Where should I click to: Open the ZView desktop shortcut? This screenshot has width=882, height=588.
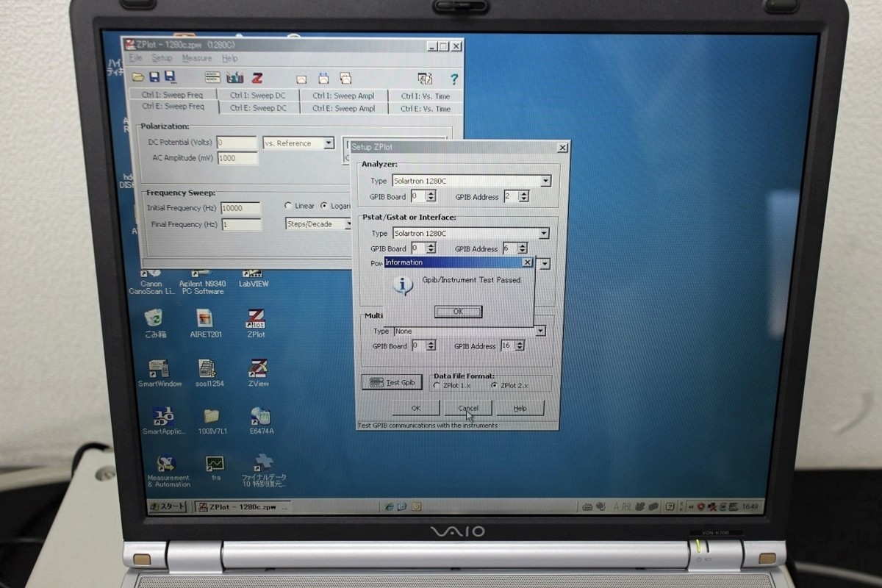click(258, 370)
